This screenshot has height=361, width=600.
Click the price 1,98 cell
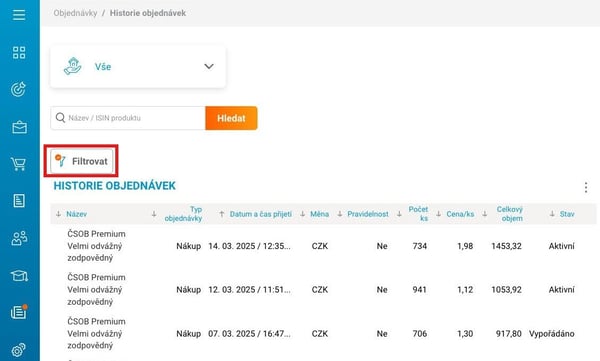tap(465, 246)
